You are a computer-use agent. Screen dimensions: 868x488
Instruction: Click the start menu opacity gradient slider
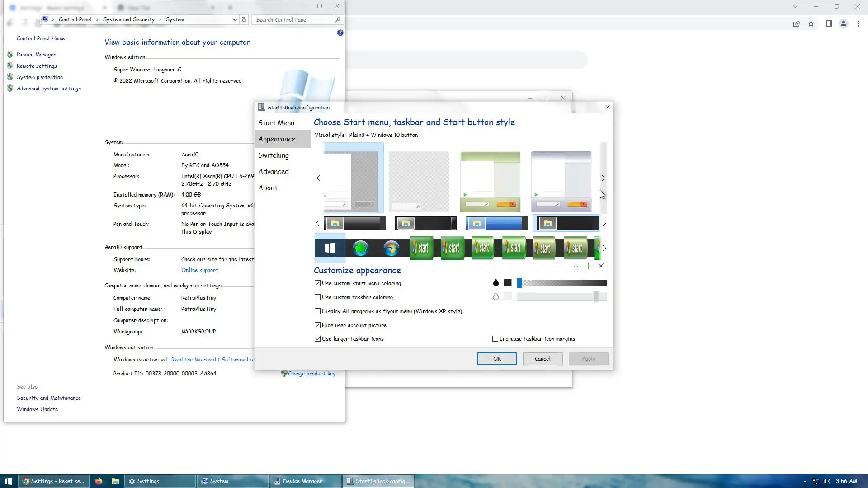(563, 283)
